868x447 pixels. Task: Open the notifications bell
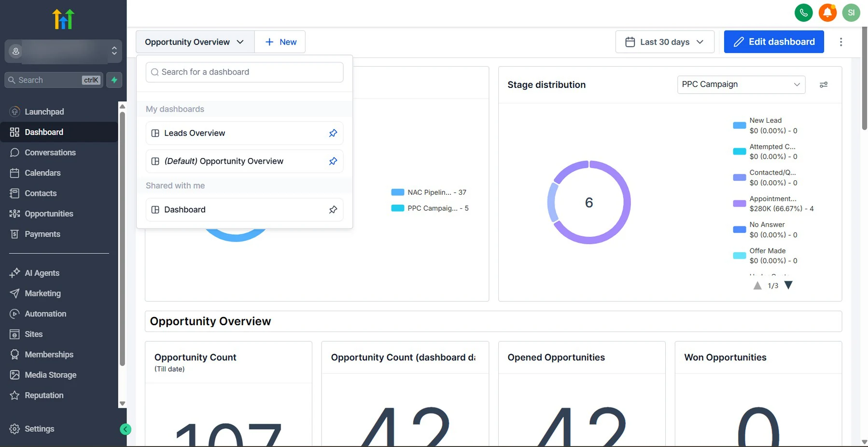pyautogui.click(x=827, y=13)
